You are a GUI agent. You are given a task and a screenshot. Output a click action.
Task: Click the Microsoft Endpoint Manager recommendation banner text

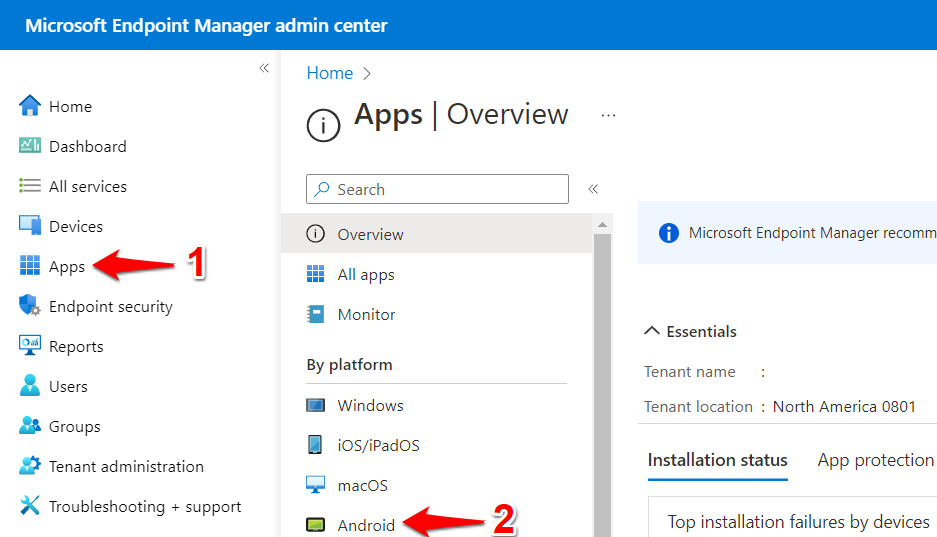coord(813,233)
